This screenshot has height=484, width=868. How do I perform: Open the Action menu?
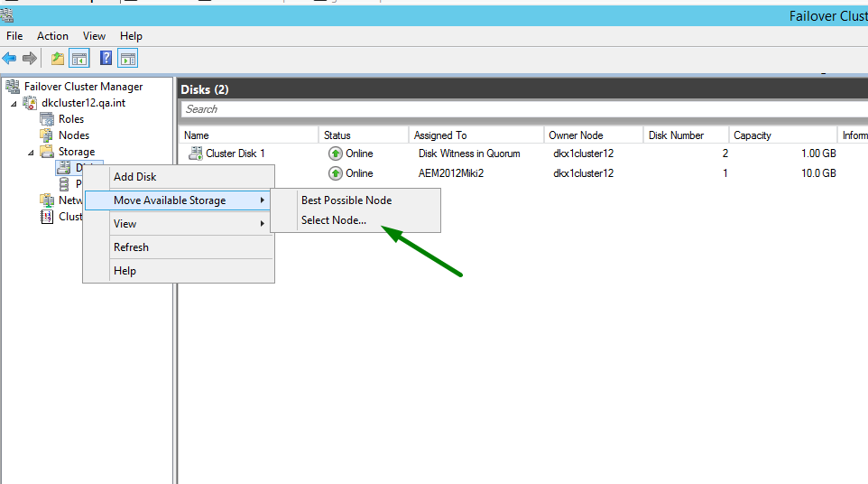52,36
